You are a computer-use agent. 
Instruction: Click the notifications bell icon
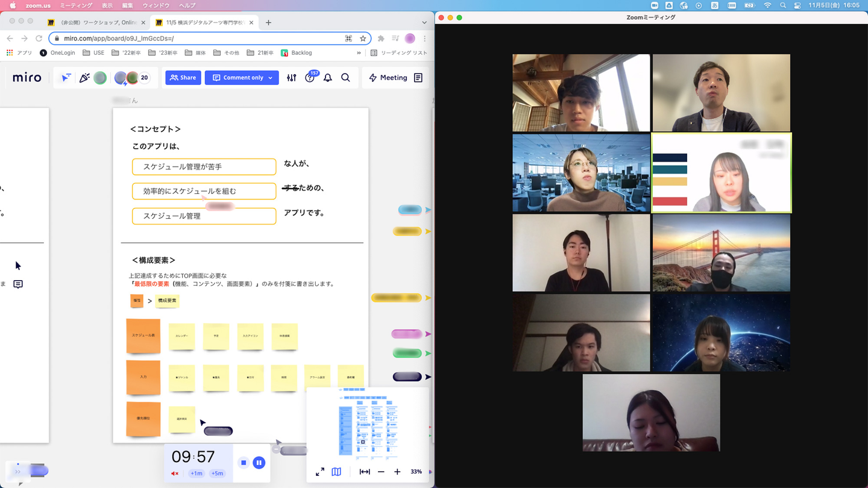328,78
